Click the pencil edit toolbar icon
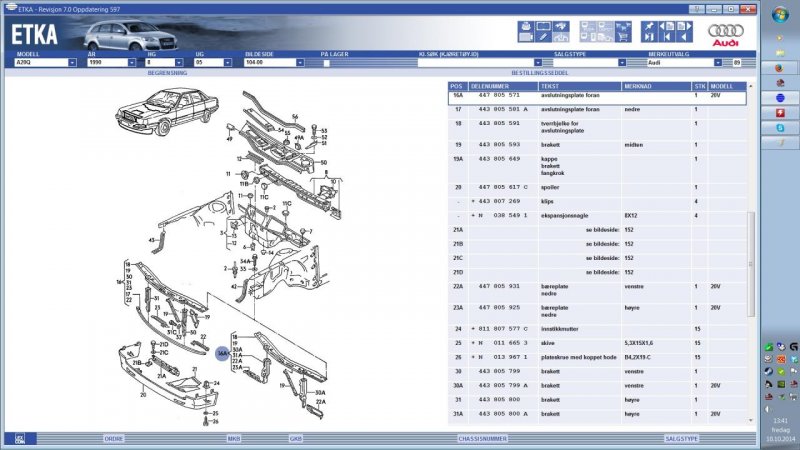The width and height of the screenshot is (800, 450). [543, 37]
